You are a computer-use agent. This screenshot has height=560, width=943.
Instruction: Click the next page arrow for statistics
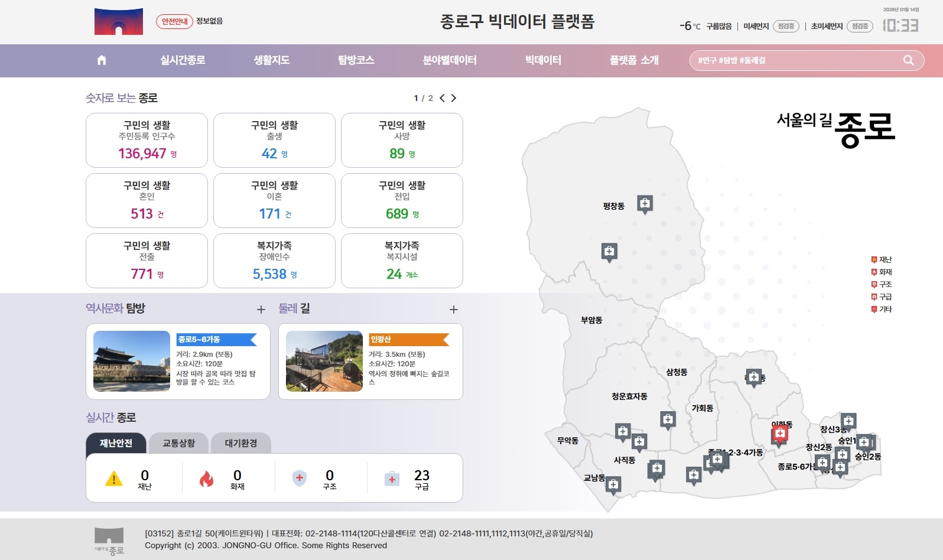coord(454,98)
